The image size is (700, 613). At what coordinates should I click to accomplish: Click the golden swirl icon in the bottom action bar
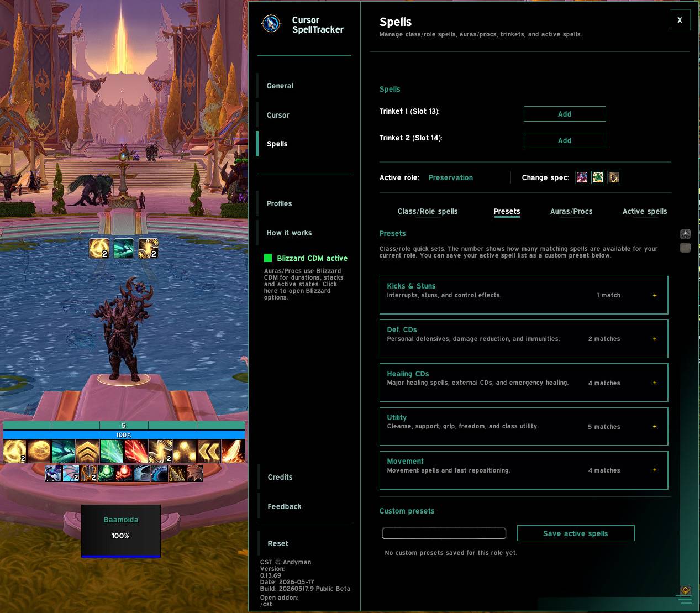tap(14, 451)
